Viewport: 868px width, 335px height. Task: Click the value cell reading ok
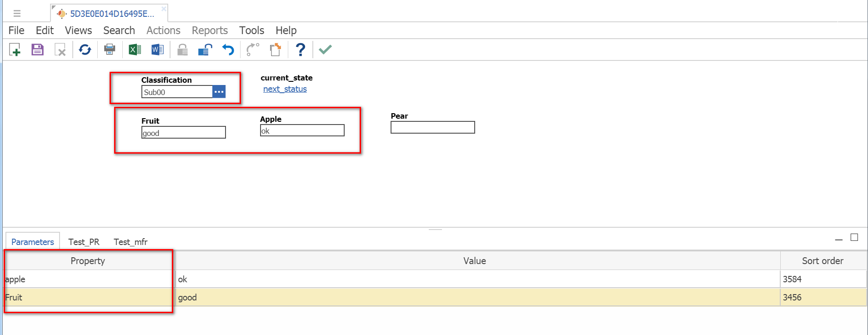pyautogui.click(x=478, y=279)
